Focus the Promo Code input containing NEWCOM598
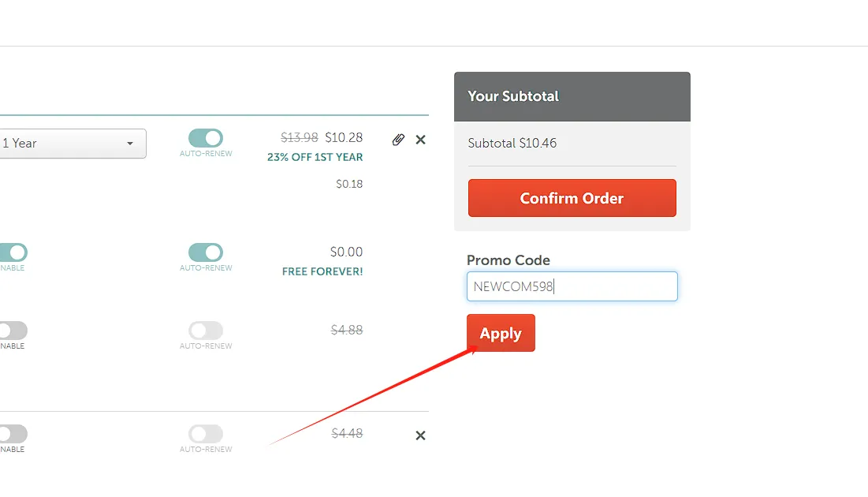 click(572, 286)
